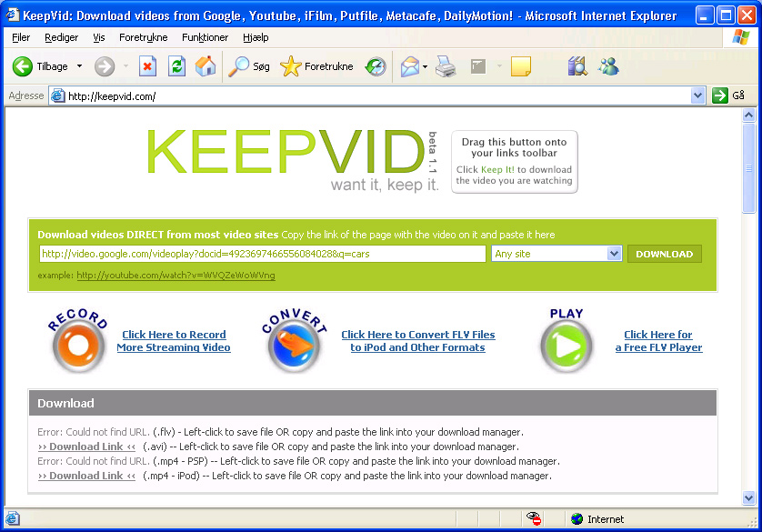Open the Research books icon
Viewport: 762px width, 532px height.
[577, 66]
